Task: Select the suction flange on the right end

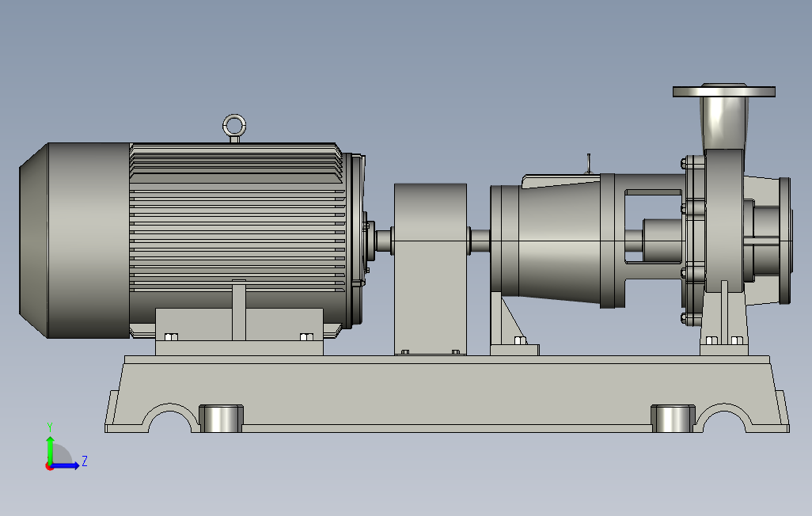Action: point(786,241)
